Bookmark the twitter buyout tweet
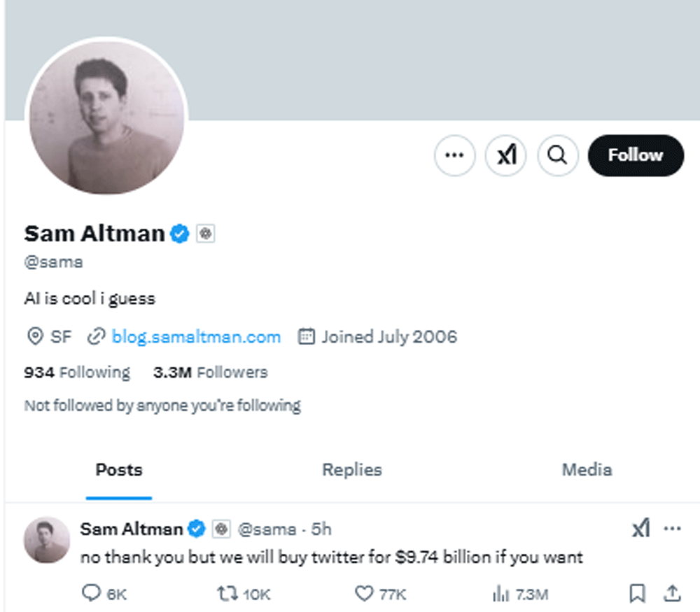The width and height of the screenshot is (700, 612). click(x=637, y=594)
